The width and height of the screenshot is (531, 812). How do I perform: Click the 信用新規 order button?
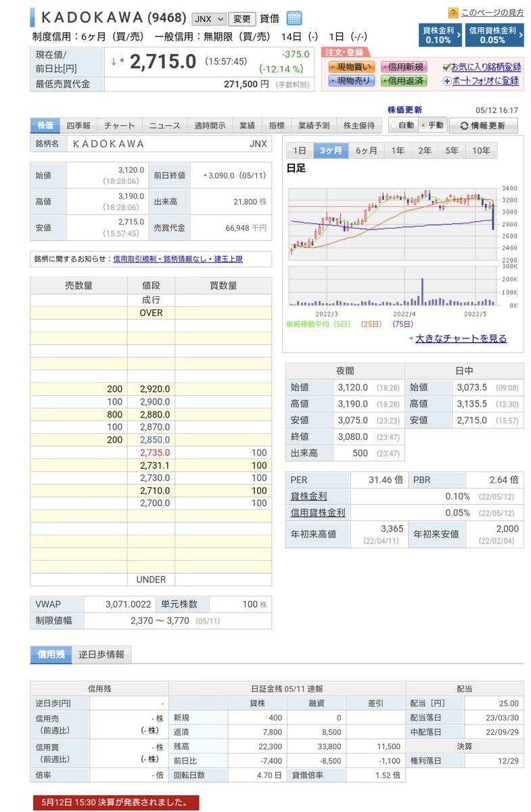click(x=404, y=67)
